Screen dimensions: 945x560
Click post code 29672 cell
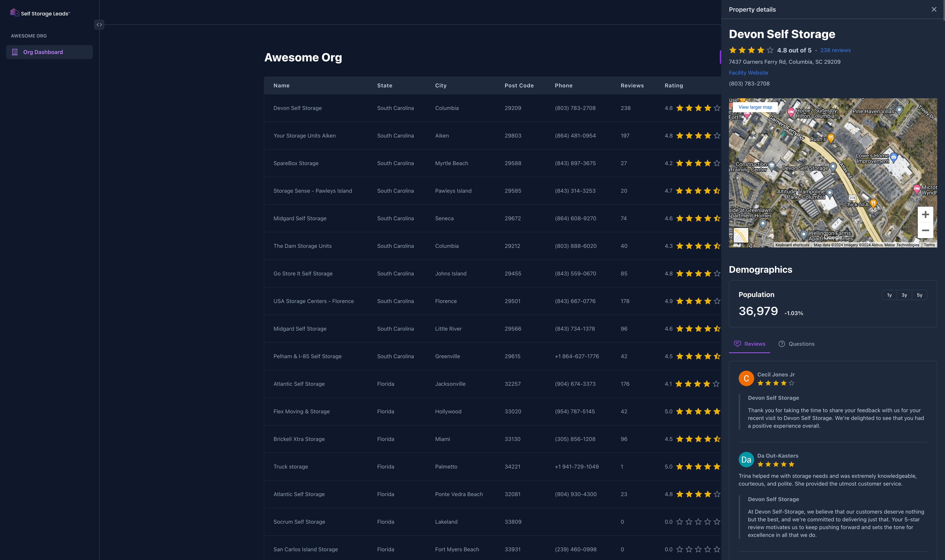513,218
